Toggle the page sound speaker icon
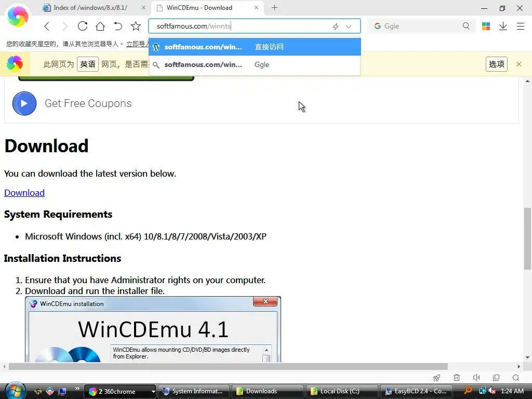The image size is (532, 399). 476,378
